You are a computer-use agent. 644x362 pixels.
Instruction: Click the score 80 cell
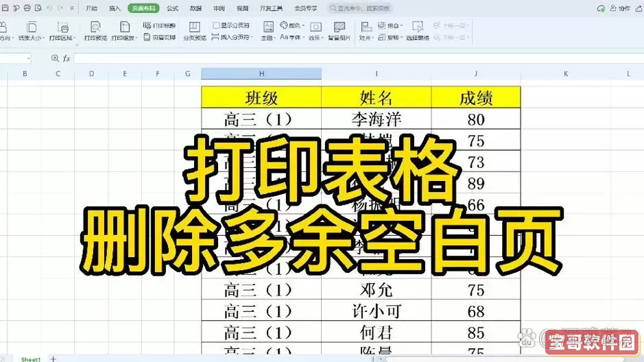pos(475,119)
